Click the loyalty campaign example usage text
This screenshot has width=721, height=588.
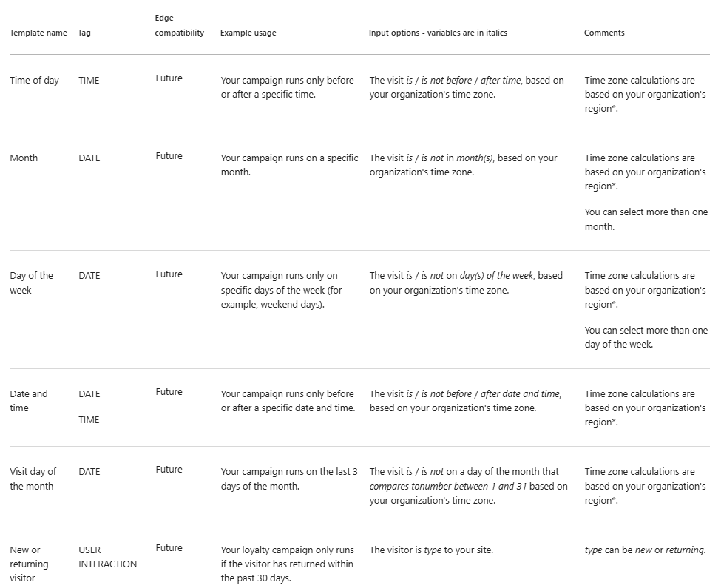(287, 564)
